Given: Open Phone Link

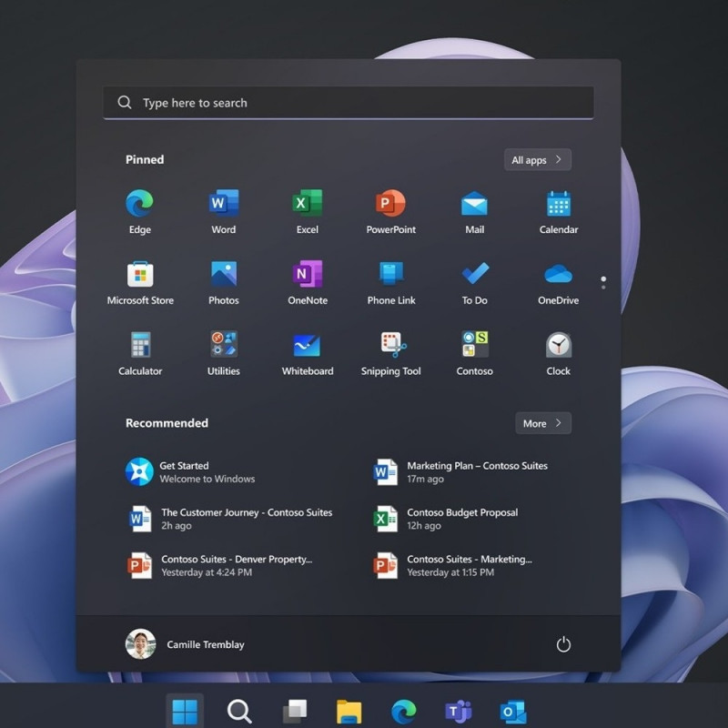Looking at the screenshot, I should click(391, 282).
